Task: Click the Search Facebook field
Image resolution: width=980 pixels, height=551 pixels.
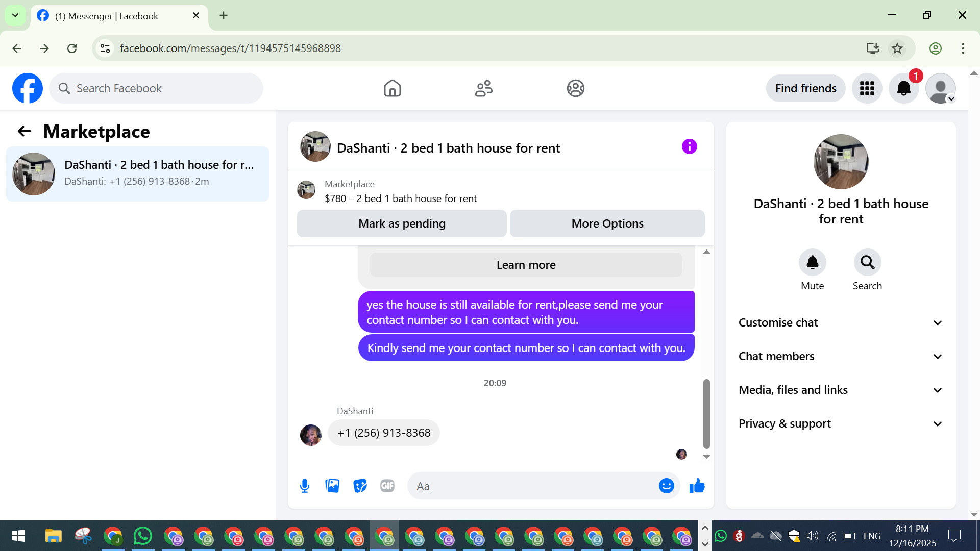Action: [x=156, y=88]
